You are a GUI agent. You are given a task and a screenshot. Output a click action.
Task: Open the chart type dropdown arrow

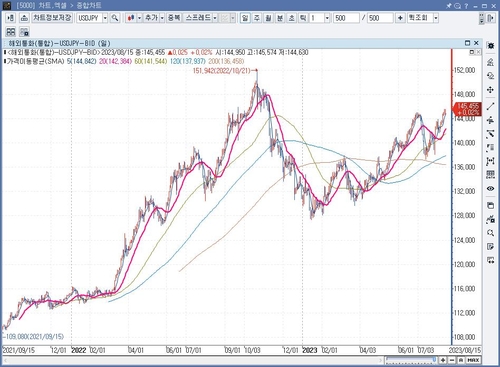click(x=139, y=18)
